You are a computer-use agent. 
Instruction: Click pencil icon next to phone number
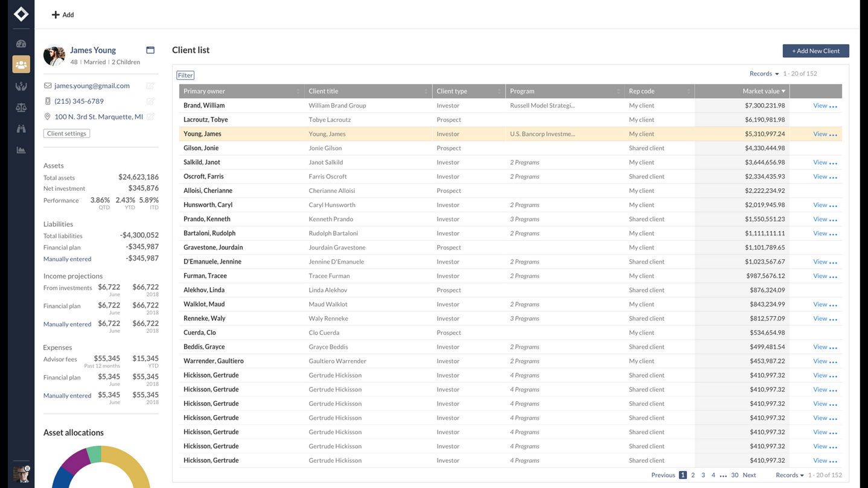[x=150, y=101]
